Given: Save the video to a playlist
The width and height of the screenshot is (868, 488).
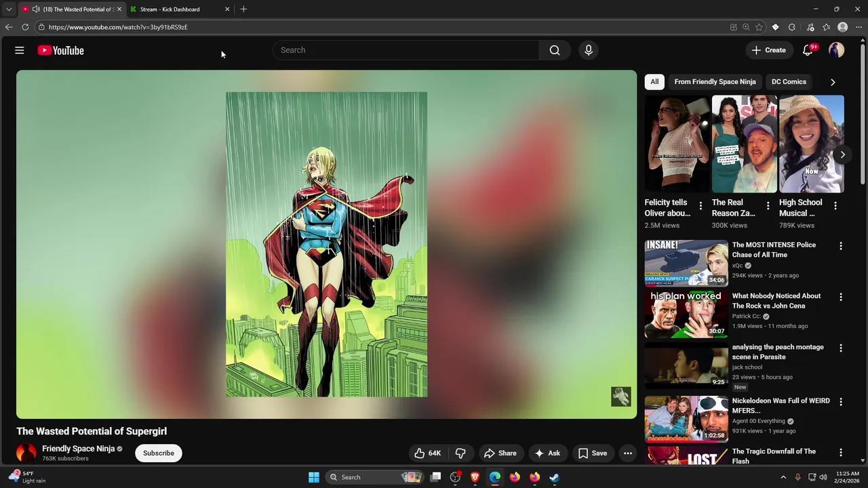Looking at the screenshot, I should tap(592, 453).
